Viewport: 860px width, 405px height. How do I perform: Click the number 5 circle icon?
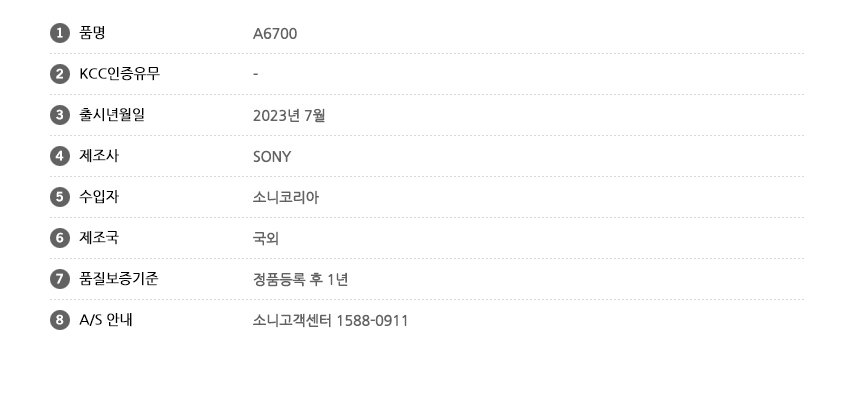(59, 197)
